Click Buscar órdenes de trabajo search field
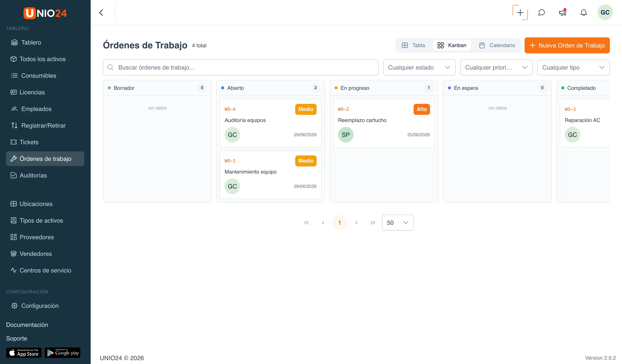622x364 pixels. pos(241,67)
